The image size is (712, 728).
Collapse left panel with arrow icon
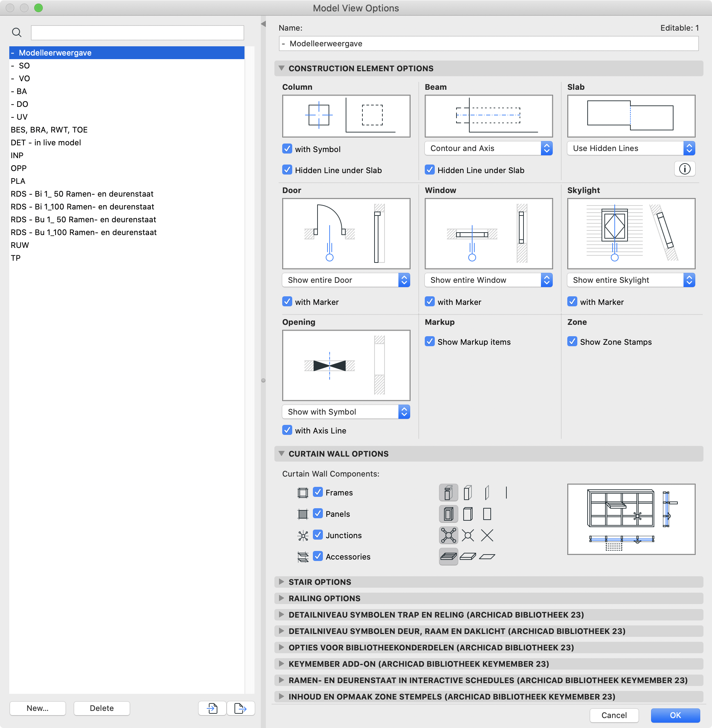[x=263, y=24]
